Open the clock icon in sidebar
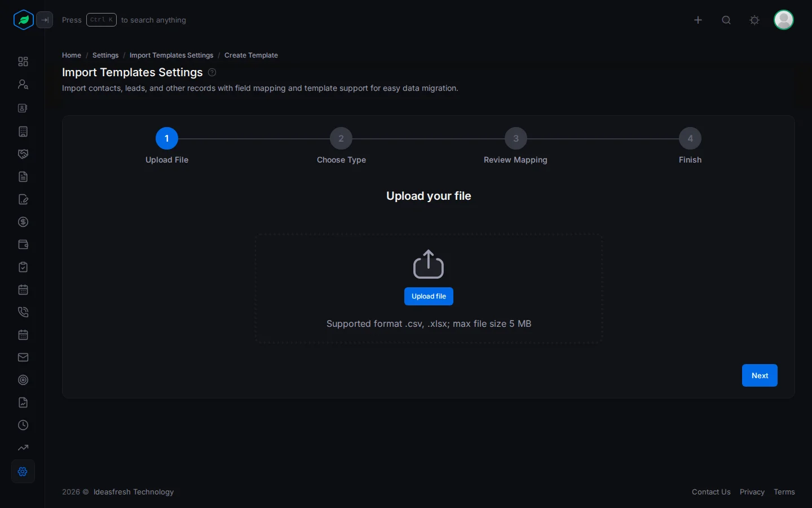 (x=23, y=425)
